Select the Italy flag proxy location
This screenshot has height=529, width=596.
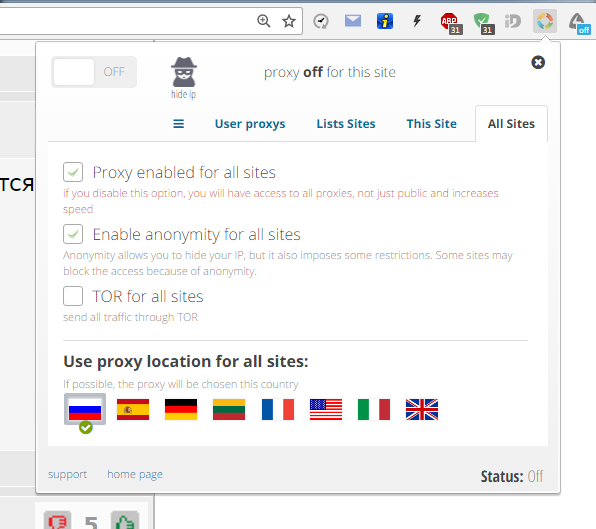coord(374,409)
